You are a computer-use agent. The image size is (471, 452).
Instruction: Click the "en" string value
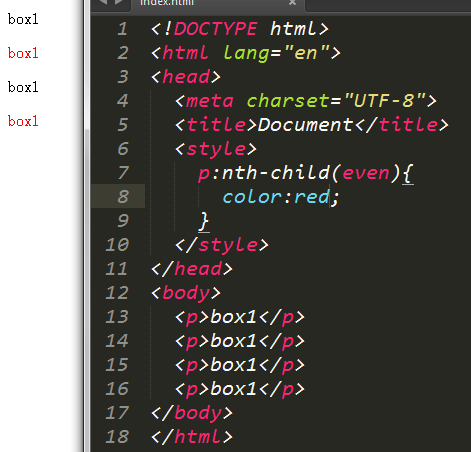(x=306, y=53)
